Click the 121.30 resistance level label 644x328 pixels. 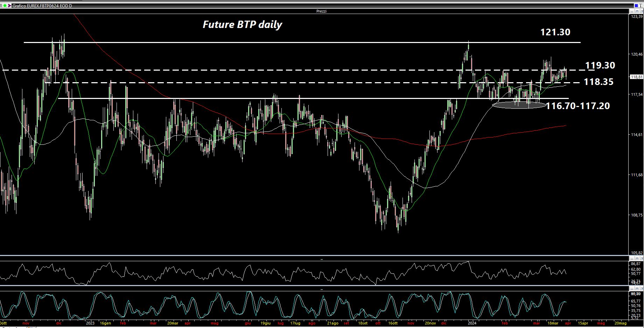coord(555,32)
